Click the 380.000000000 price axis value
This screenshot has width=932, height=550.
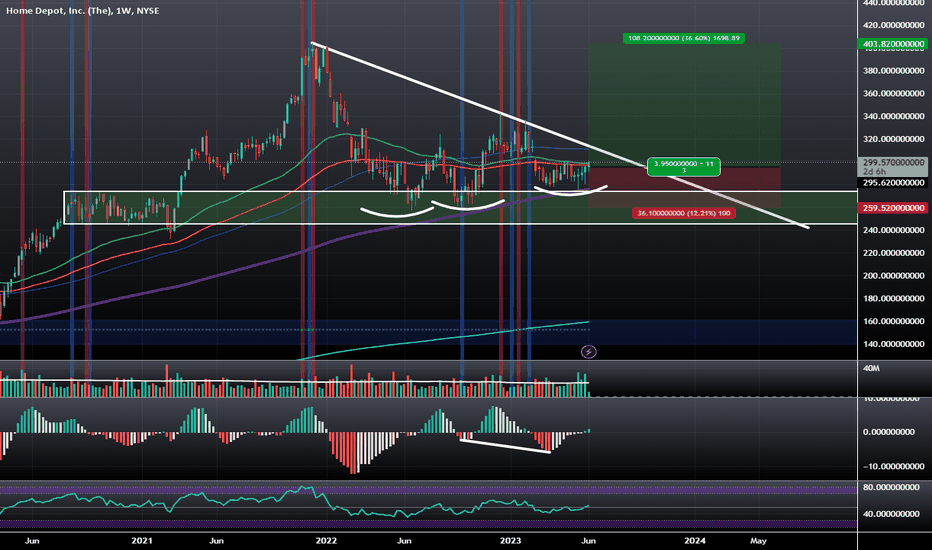pos(893,71)
